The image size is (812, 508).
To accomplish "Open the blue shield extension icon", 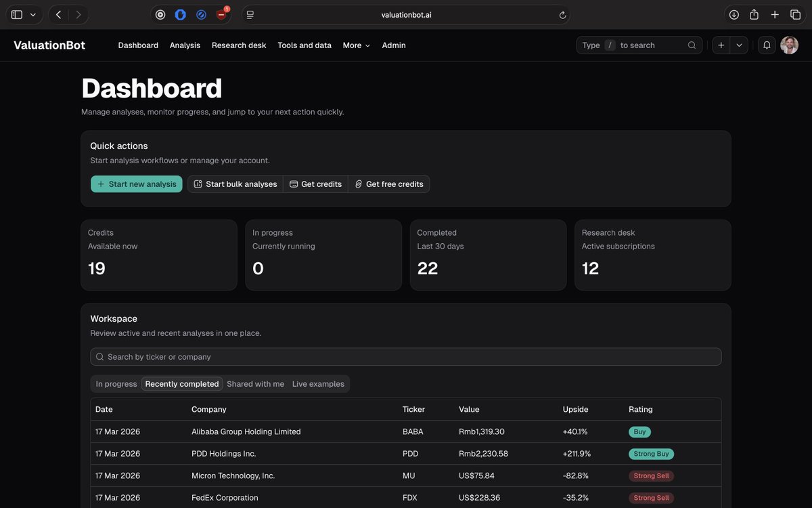I will 180,14.
